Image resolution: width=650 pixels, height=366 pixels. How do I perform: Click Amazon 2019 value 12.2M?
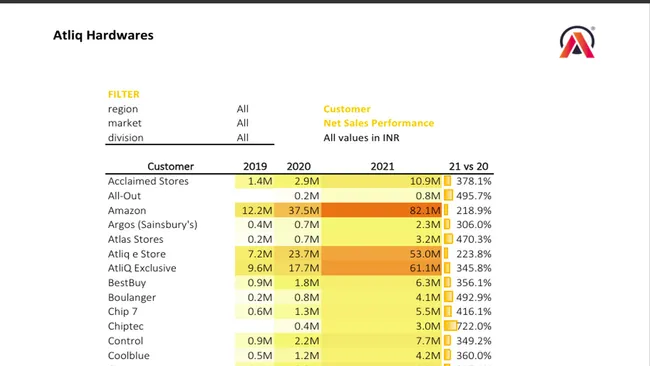(257, 211)
